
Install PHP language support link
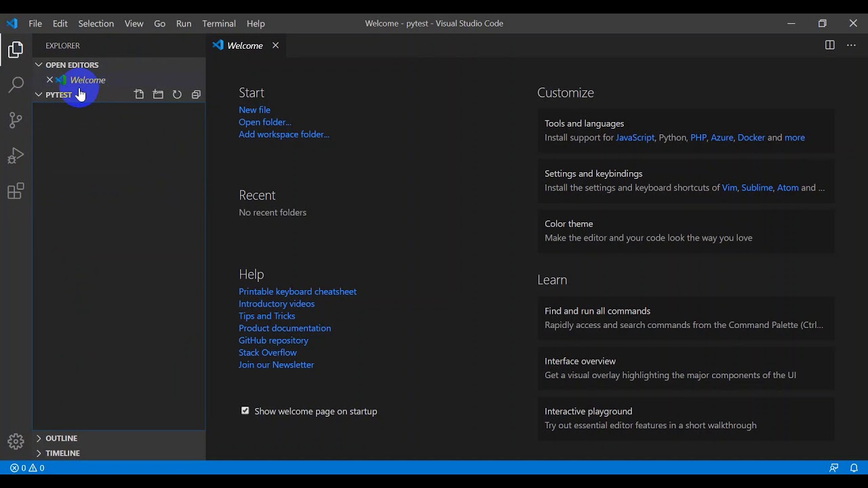coord(698,138)
